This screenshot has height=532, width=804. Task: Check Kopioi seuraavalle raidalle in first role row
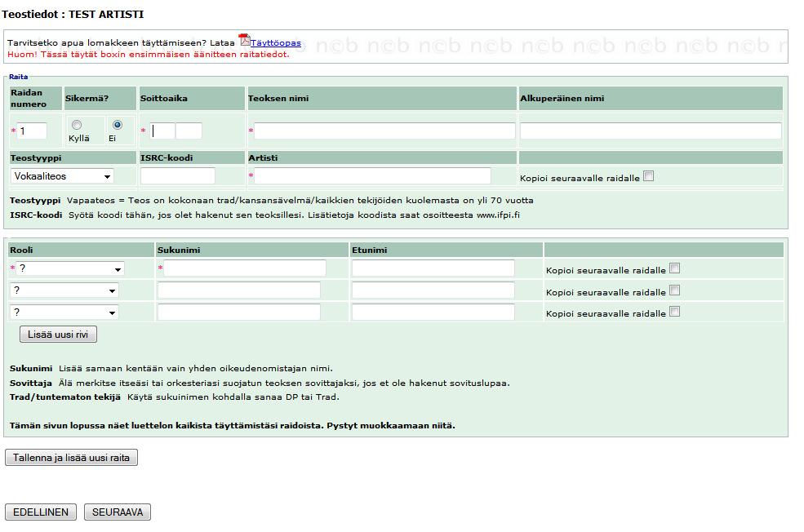tap(675, 268)
